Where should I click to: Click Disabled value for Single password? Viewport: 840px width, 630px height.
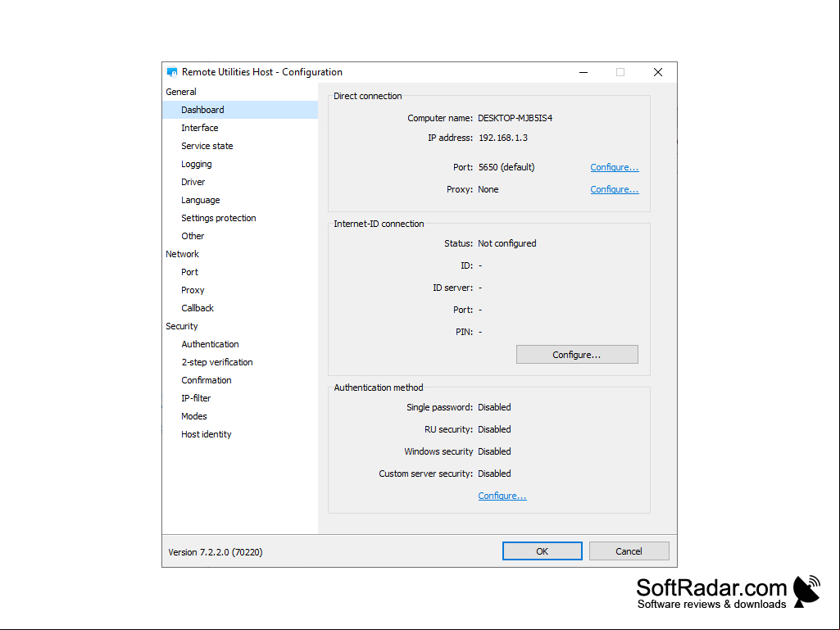(x=494, y=408)
